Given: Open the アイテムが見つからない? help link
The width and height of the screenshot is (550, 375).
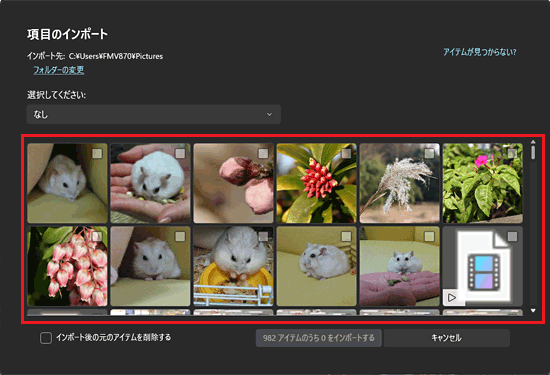Looking at the screenshot, I should click(479, 52).
